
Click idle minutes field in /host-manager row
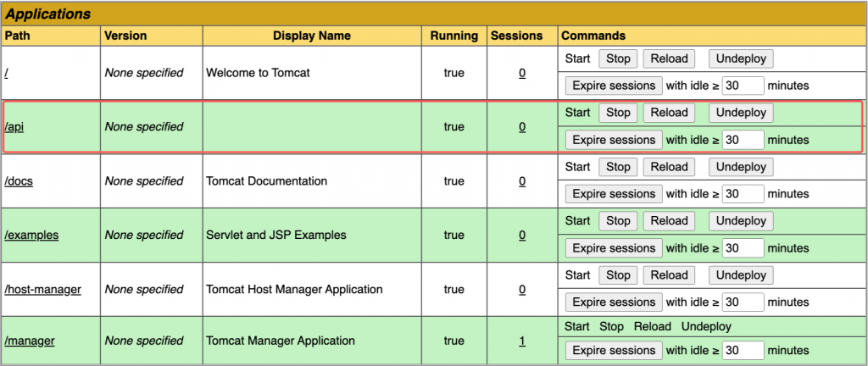[x=743, y=302]
